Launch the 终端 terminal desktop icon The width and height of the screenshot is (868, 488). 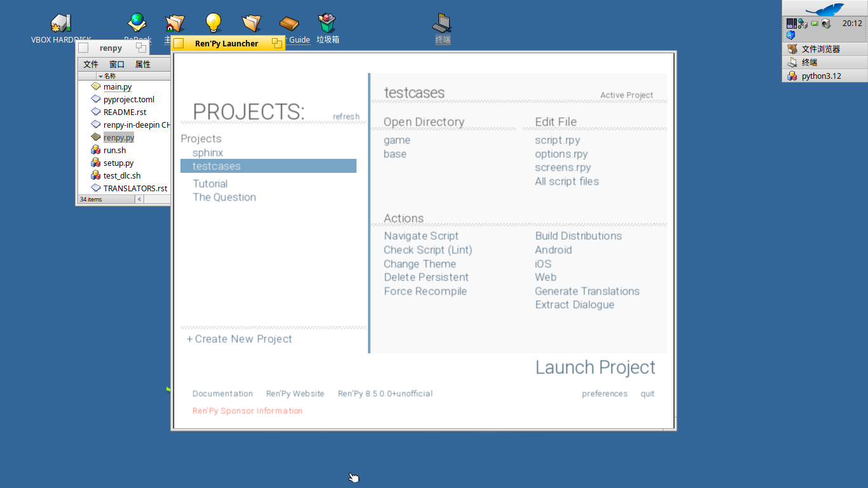tap(442, 23)
